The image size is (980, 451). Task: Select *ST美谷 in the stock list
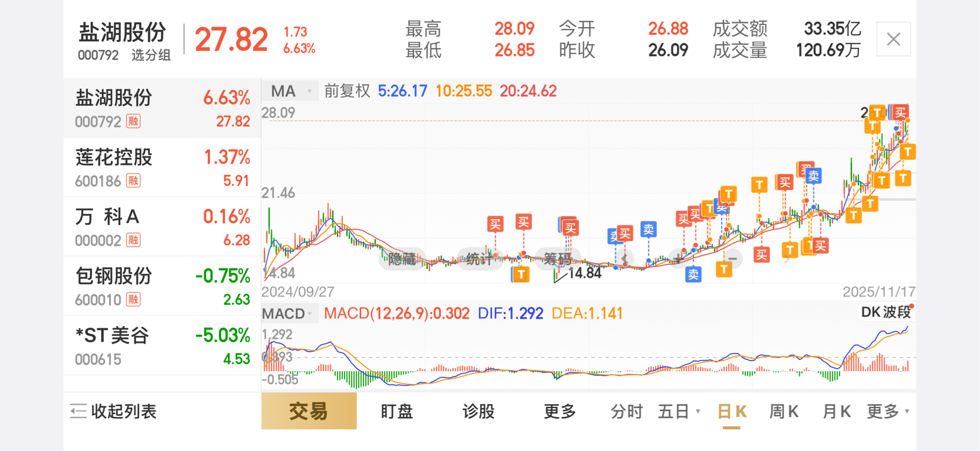pos(162,345)
